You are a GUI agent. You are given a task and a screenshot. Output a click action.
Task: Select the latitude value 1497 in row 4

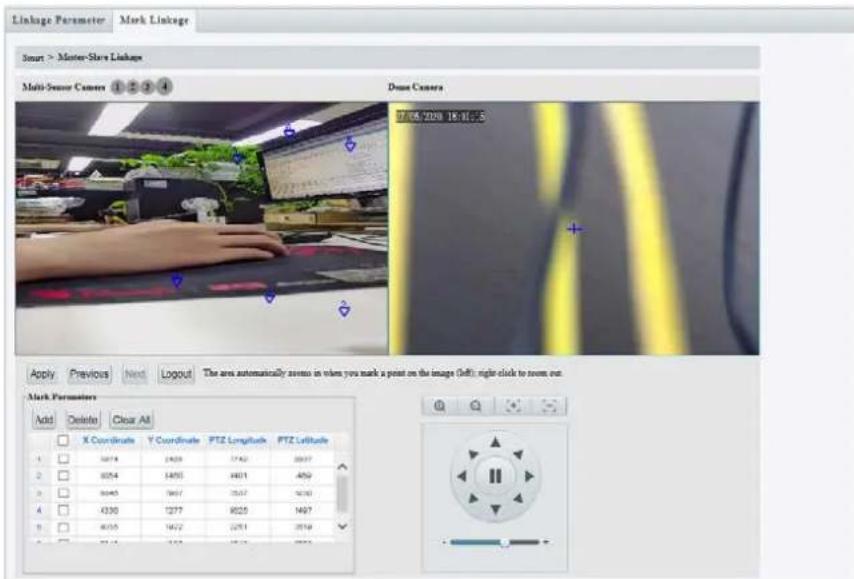(x=303, y=510)
